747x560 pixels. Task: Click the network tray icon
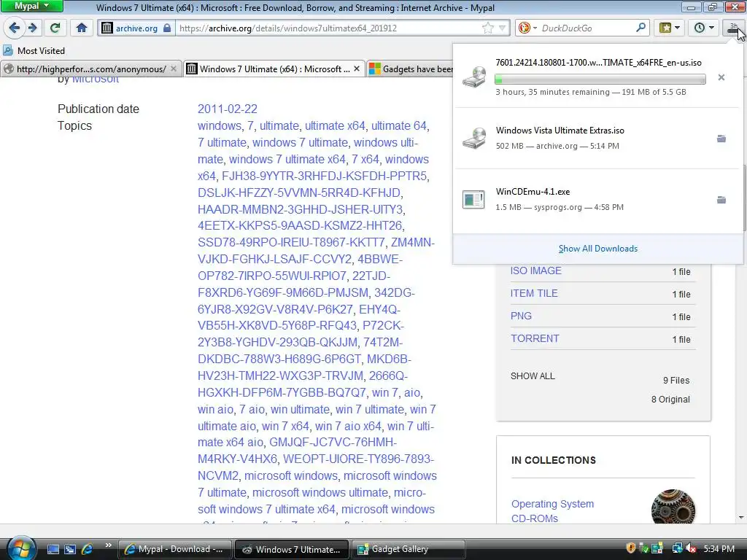click(x=676, y=548)
